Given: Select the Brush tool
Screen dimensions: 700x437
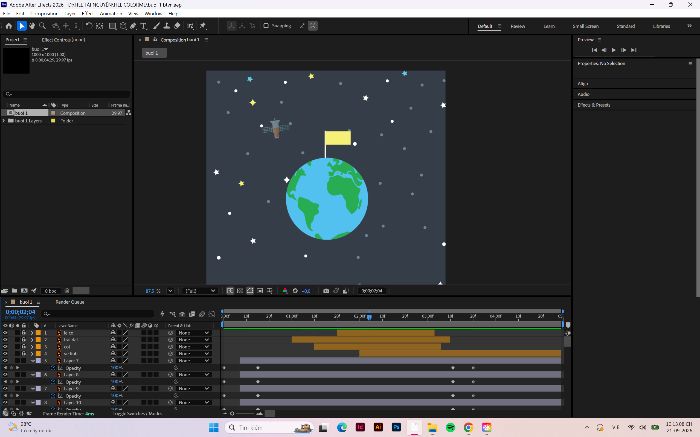Looking at the screenshot, I should (156, 26).
